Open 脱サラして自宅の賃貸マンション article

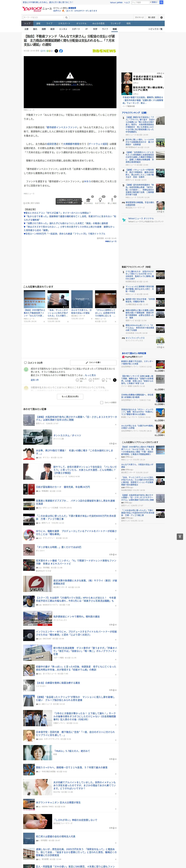pos(85,470)
